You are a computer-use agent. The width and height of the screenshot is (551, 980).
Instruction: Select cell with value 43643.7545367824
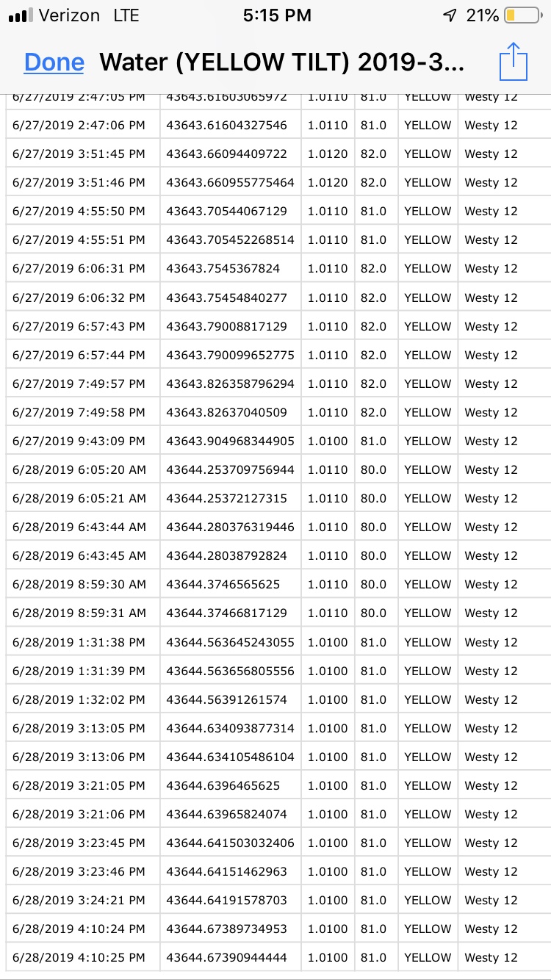click(x=231, y=269)
